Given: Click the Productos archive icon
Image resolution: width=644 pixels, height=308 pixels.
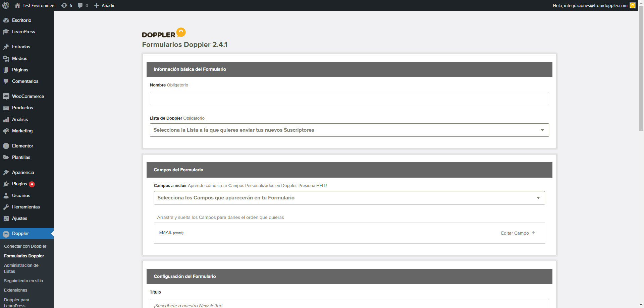Looking at the screenshot, I should (6, 108).
